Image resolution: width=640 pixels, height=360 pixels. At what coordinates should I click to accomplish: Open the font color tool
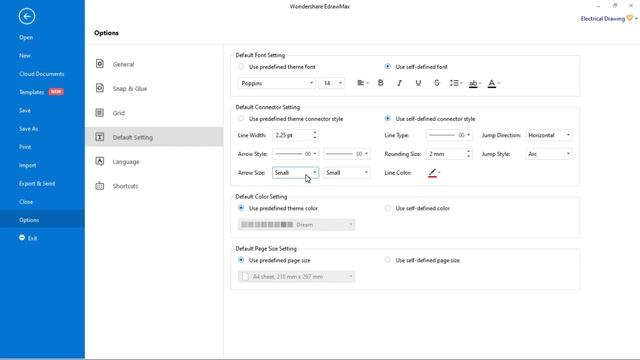click(493, 83)
